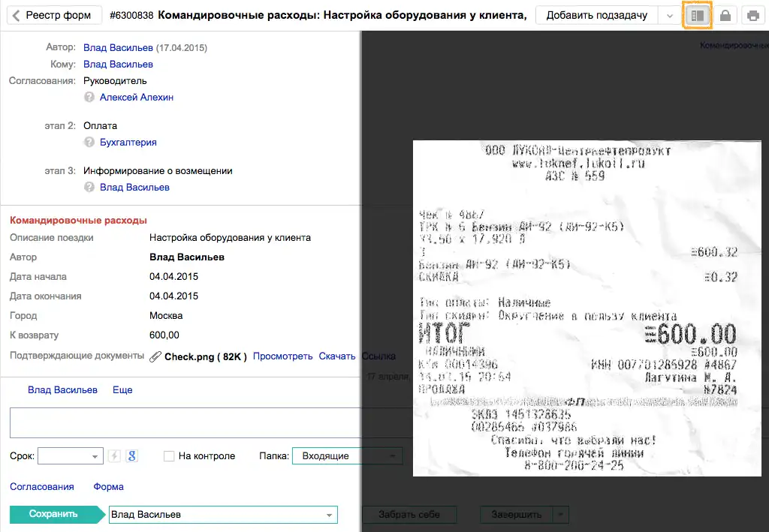Switch to the Согласования tab
This screenshot has width=769, height=532.
point(42,486)
